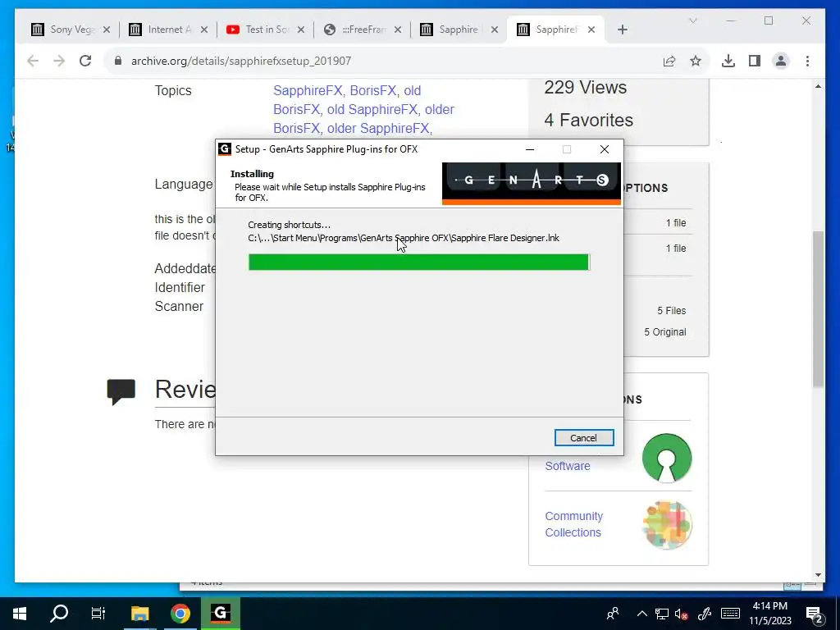Reload the archive.org page

click(85, 61)
